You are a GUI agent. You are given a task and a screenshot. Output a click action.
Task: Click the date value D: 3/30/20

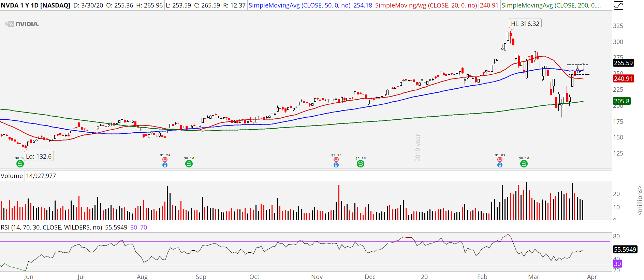click(88, 5)
